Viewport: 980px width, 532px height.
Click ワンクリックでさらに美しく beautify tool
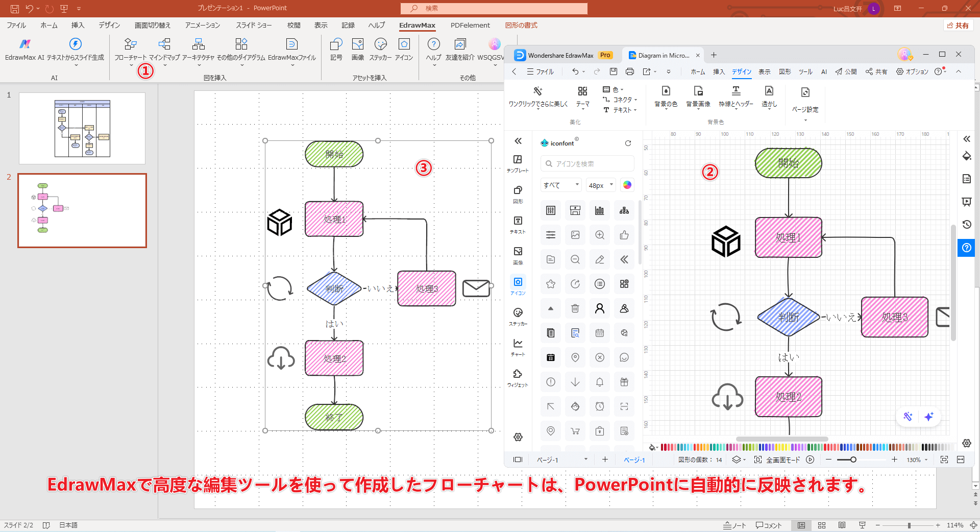pyautogui.click(x=538, y=97)
